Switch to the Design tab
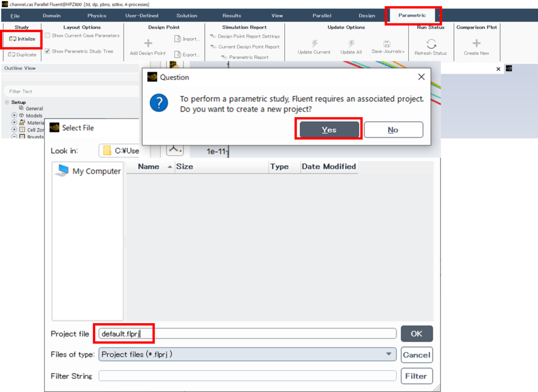 (x=367, y=16)
